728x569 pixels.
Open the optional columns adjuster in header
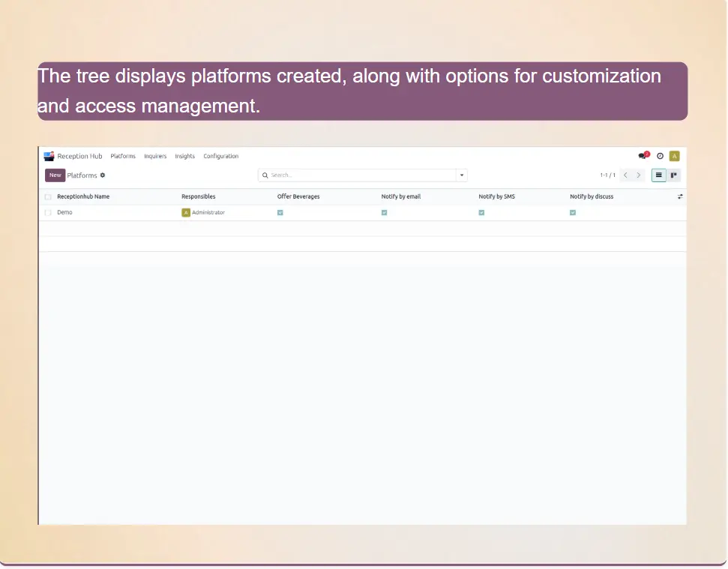[680, 197]
